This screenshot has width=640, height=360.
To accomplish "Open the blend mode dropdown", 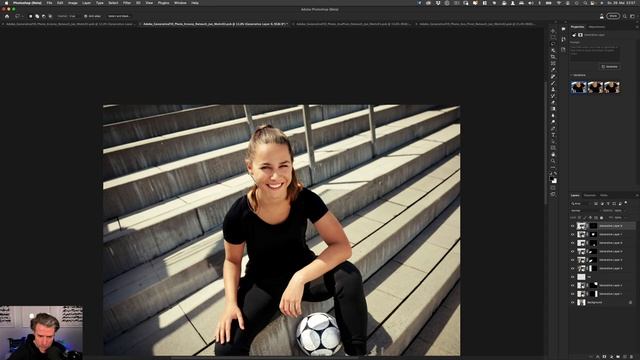I will click(585, 211).
